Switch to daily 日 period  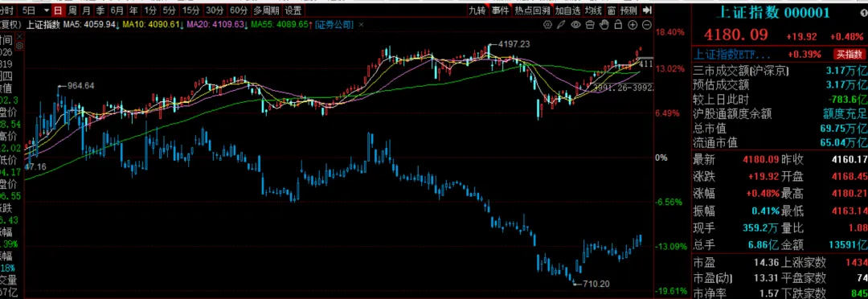[58, 10]
